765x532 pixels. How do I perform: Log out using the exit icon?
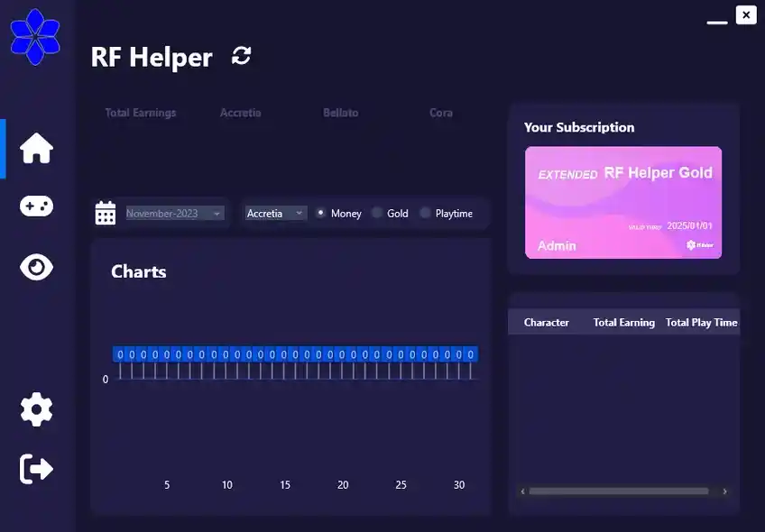[35, 469]
